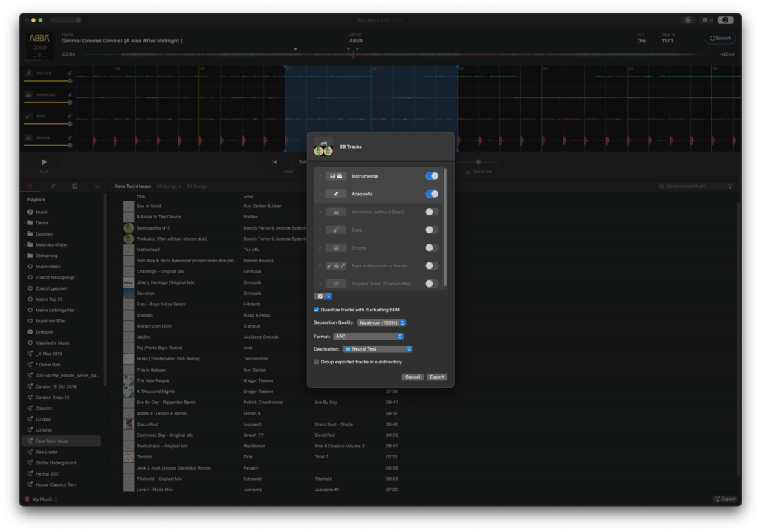The image size is (761, 532).
Task: Check Group exported tracks in subdirectory
Action: pos(316,361)
